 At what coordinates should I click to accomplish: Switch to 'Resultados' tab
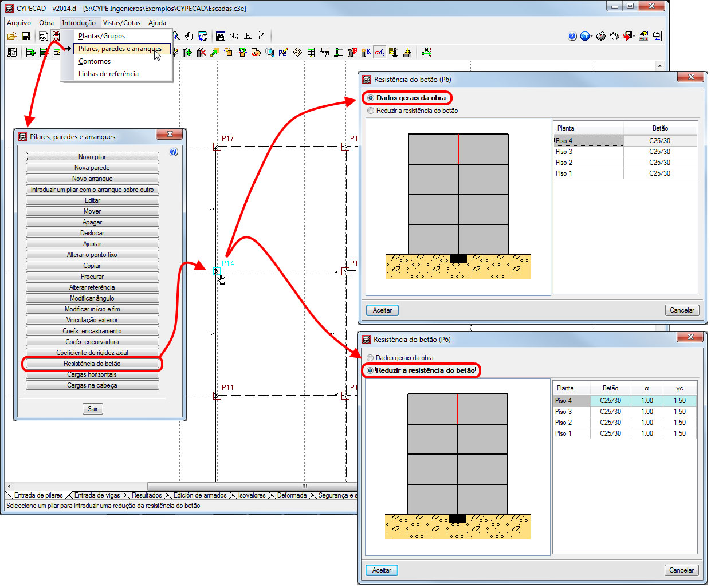pos(146,495)
